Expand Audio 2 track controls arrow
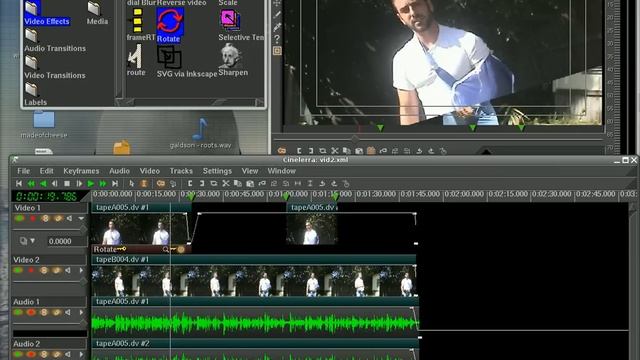Viewport: 640px width, 360px height. [81, 354]
